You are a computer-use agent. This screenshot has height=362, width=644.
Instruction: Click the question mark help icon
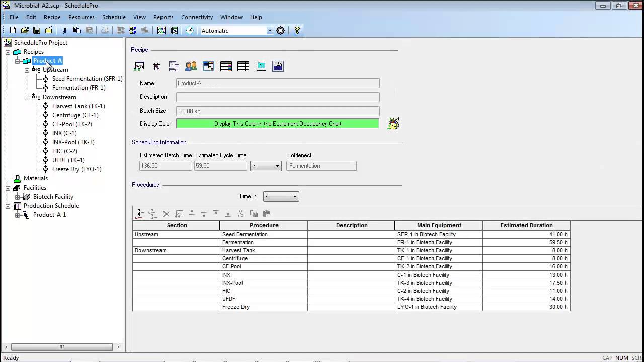(x=297, y=31)
